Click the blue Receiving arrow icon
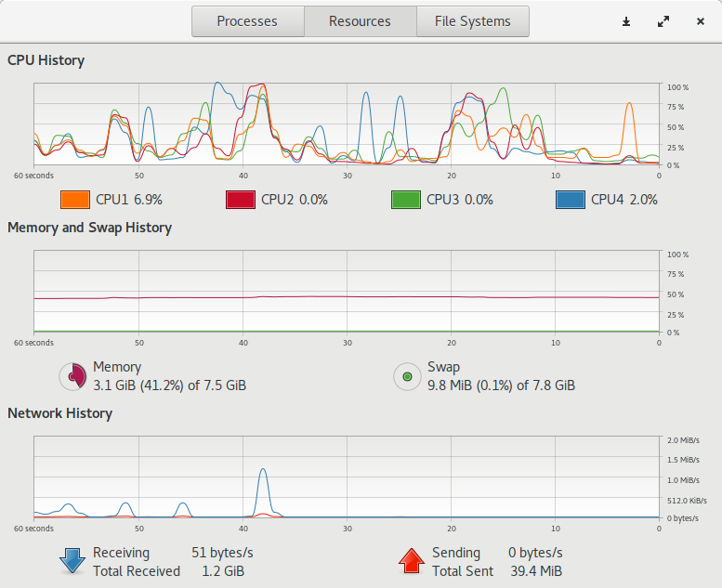Image resolution: width=722 pixels, height=588 pixels. (x=72, y=561)
